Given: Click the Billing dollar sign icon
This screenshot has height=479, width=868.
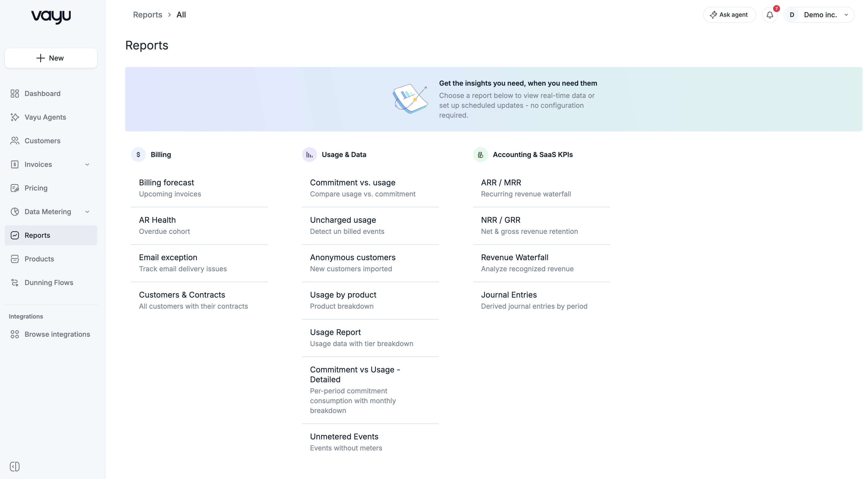Looking at the screenshot, I should (x=138, y=155).
